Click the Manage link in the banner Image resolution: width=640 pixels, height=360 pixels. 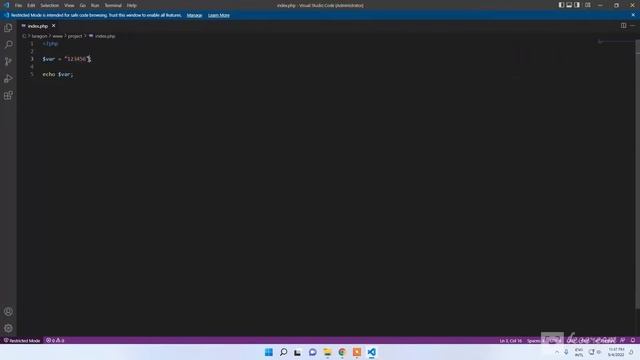194,15
